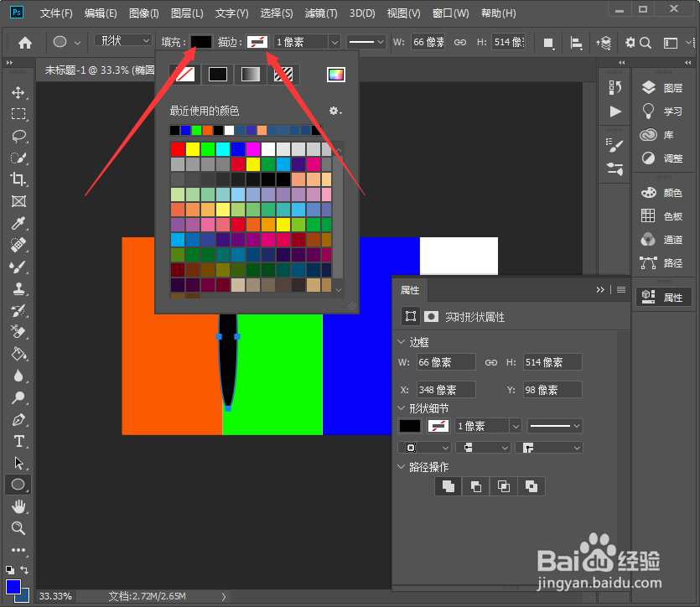Select the Ellipse shape tool
Screen dimensions: 700x607
18,485
